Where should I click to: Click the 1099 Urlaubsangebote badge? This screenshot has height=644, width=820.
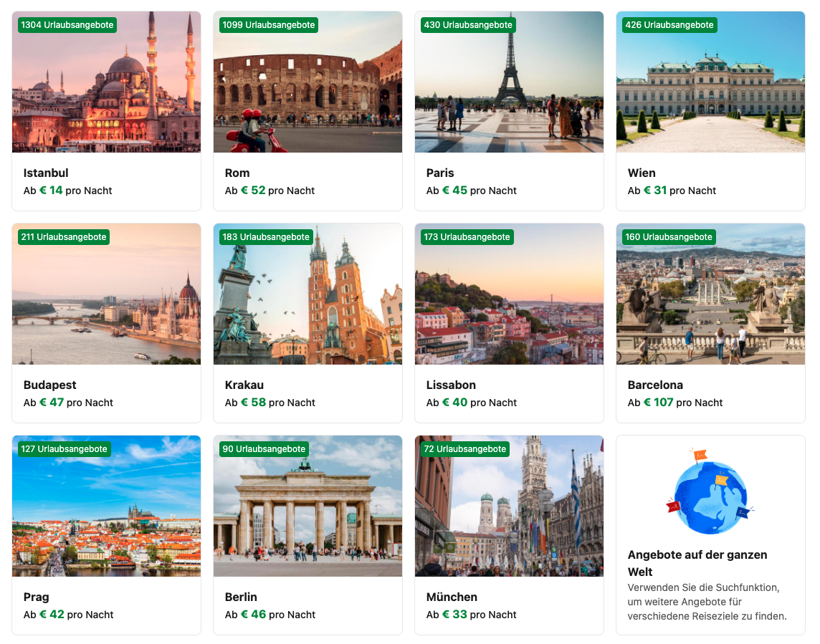[x=269, y=25]
